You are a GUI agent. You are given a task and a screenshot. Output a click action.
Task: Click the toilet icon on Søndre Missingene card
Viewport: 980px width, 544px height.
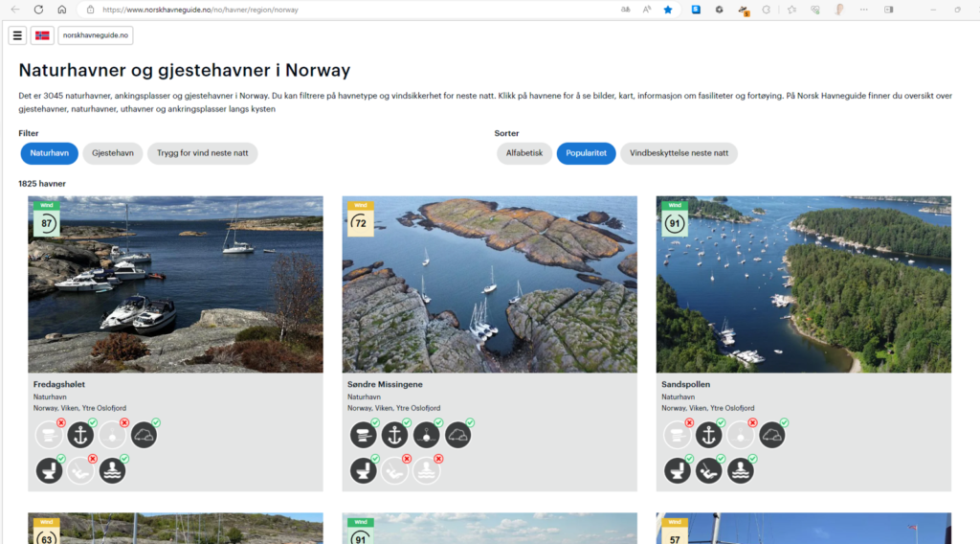point(363,470)
